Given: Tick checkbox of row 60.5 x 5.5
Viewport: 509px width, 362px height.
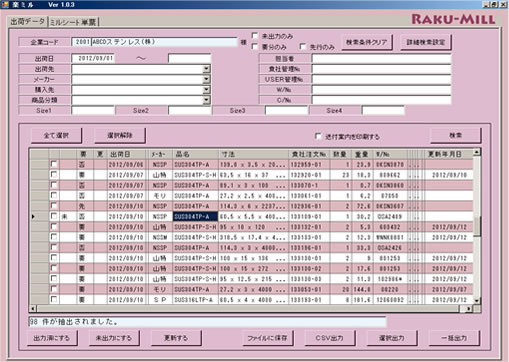Looking at the screenshot, I should point(54,216).
